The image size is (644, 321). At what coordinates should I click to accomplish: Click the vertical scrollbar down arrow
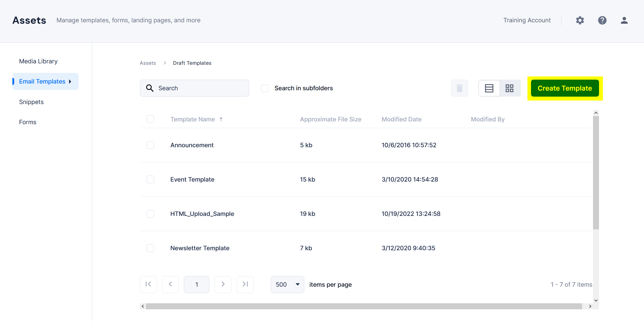pyautogui.click(x=596, y=300)
